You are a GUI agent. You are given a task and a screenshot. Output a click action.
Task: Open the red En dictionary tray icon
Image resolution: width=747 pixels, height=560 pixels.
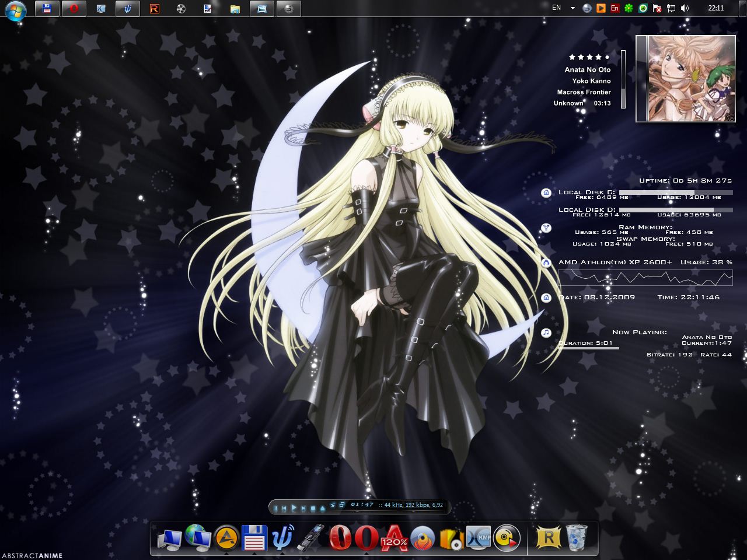(615, 8)
